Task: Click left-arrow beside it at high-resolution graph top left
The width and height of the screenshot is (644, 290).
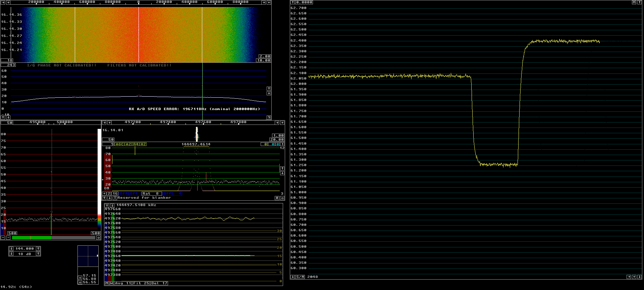Action: click(x=110, y=123)
